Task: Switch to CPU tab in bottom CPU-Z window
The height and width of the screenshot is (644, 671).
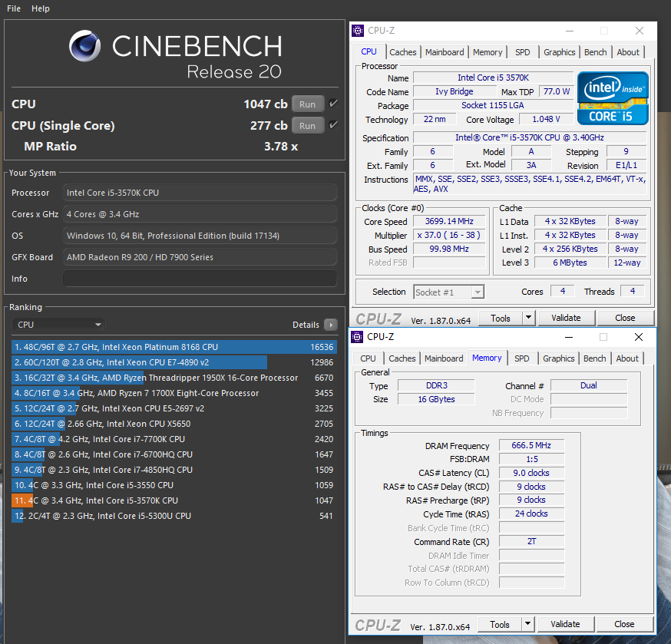Action: (368, 358)
